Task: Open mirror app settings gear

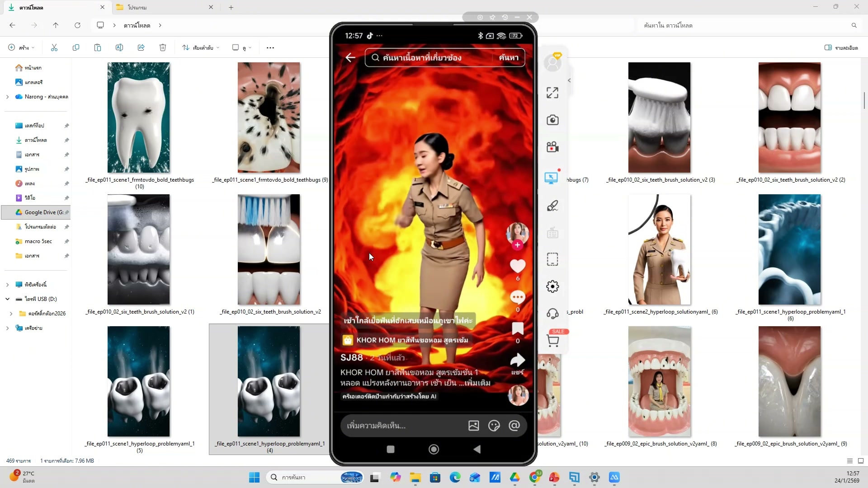Action: tap(552, 286)
